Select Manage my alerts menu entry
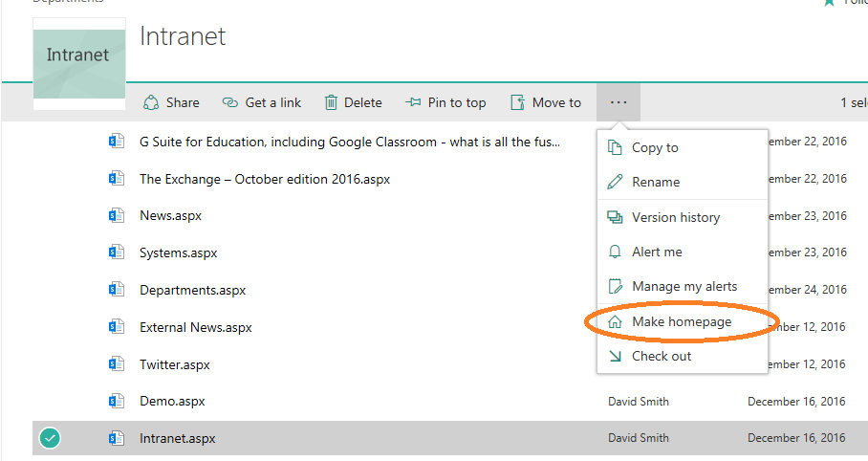This screenshot has width=868, height=461. (x=682, y=286)
